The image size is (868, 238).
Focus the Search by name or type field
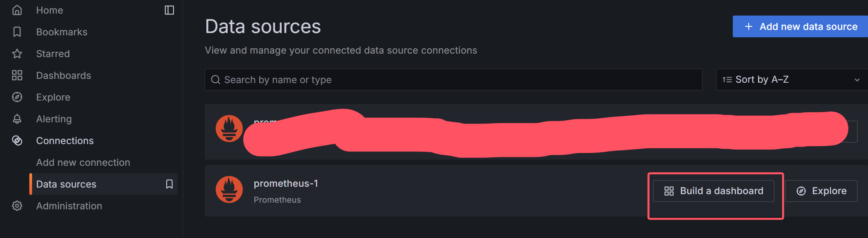(453, 80)
